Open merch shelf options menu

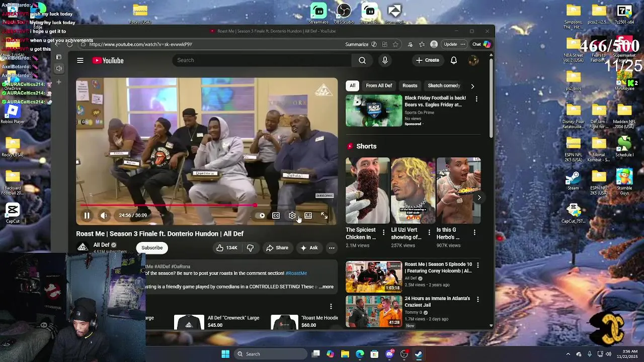click(331, 306)
